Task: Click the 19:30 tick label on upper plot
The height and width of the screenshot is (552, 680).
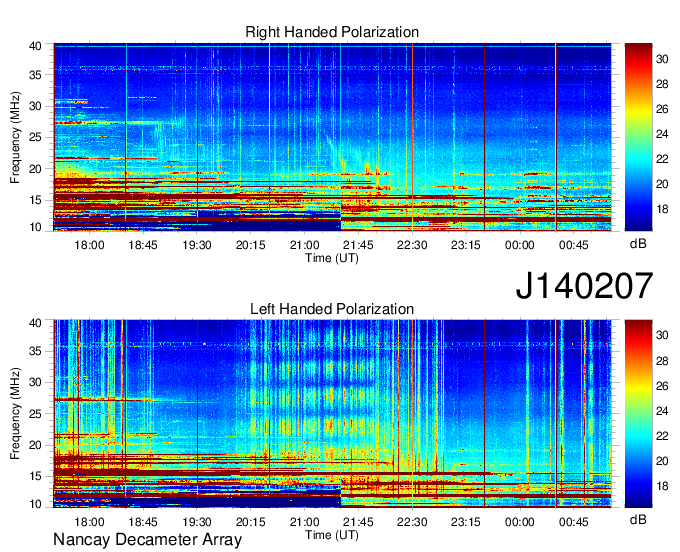Action: click(x=197, y=245)
